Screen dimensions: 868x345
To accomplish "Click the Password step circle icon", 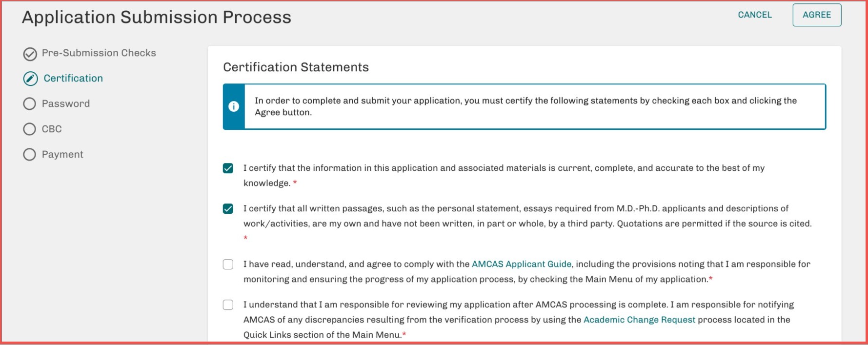I will pyautogui.click(x=30, y=104).
